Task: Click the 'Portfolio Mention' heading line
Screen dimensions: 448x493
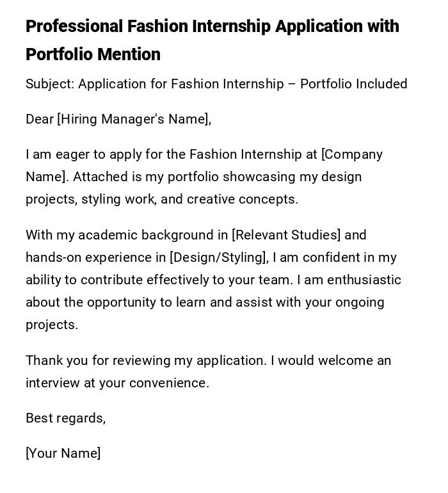Action: point(93,54)
